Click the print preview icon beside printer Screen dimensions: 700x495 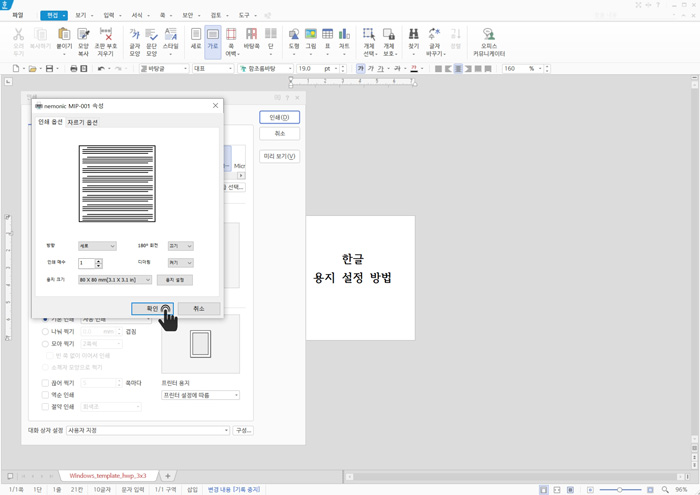coord(83,69)
